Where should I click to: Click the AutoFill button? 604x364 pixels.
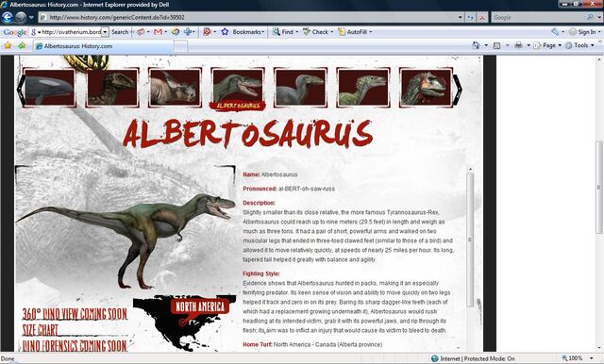353,32
